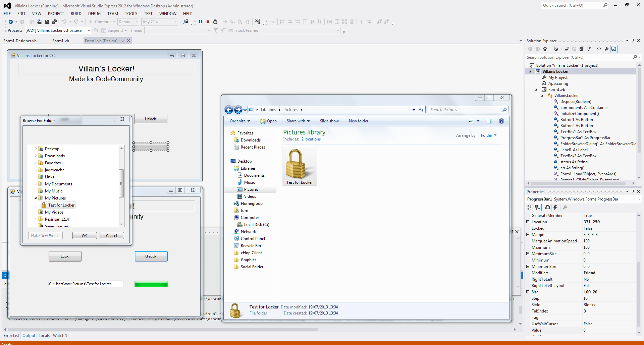Expand the Location property
The height and width of the screenshot is (345, 644).
click(528, 222)
